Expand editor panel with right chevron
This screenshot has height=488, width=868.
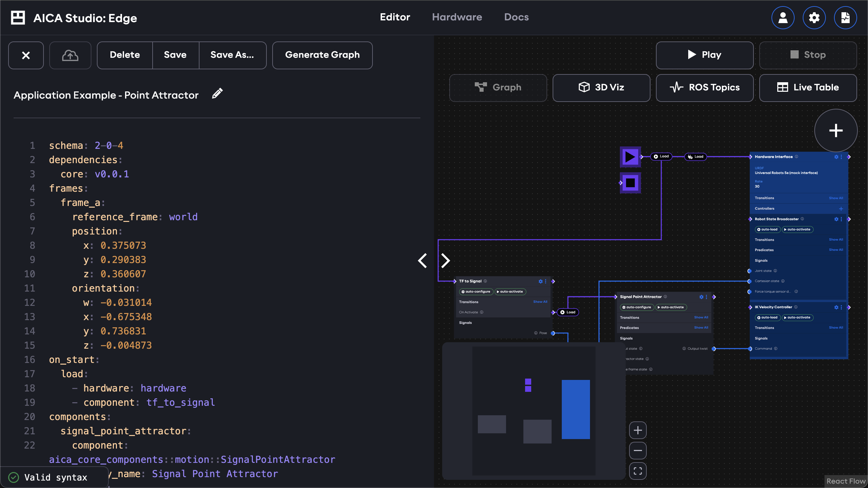click(x=445, y=261)
